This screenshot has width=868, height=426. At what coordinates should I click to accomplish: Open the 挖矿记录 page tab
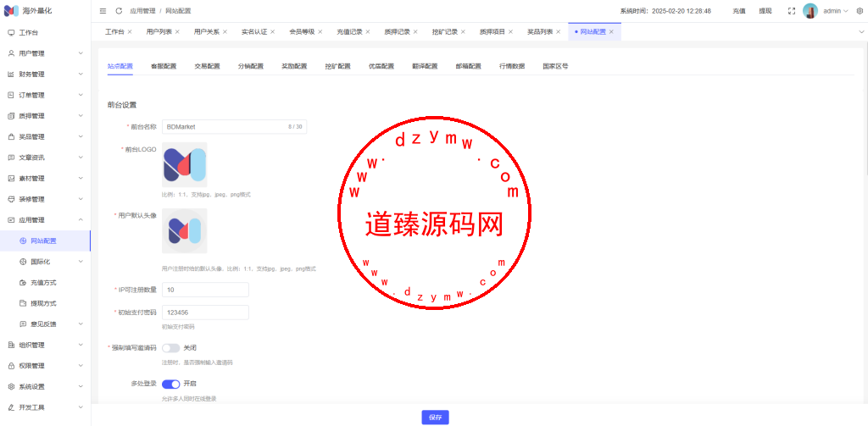point(444,32)
